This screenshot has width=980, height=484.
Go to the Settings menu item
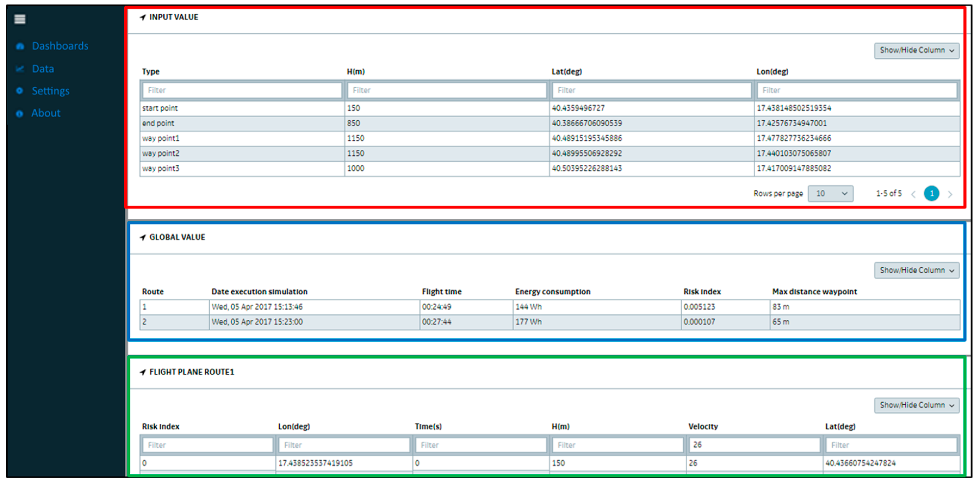[x=51, y=91]
